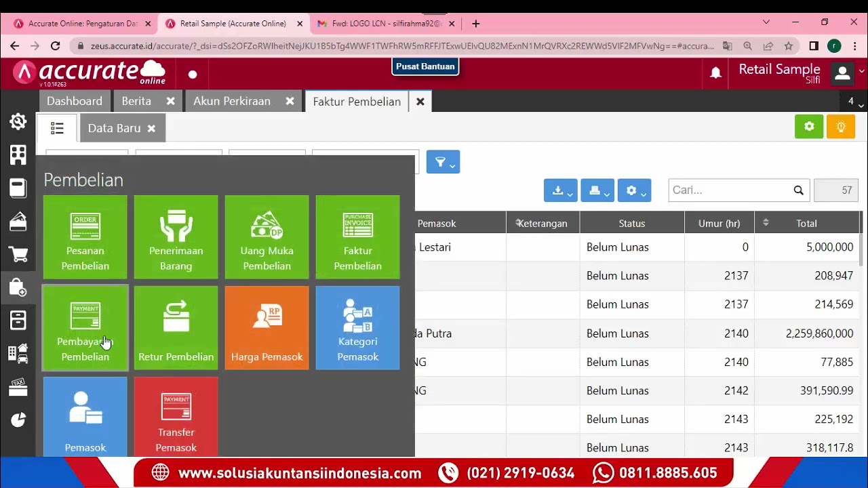Click the gear icon in left sidebar
The image size is (868, 488).
click(18, 122)
